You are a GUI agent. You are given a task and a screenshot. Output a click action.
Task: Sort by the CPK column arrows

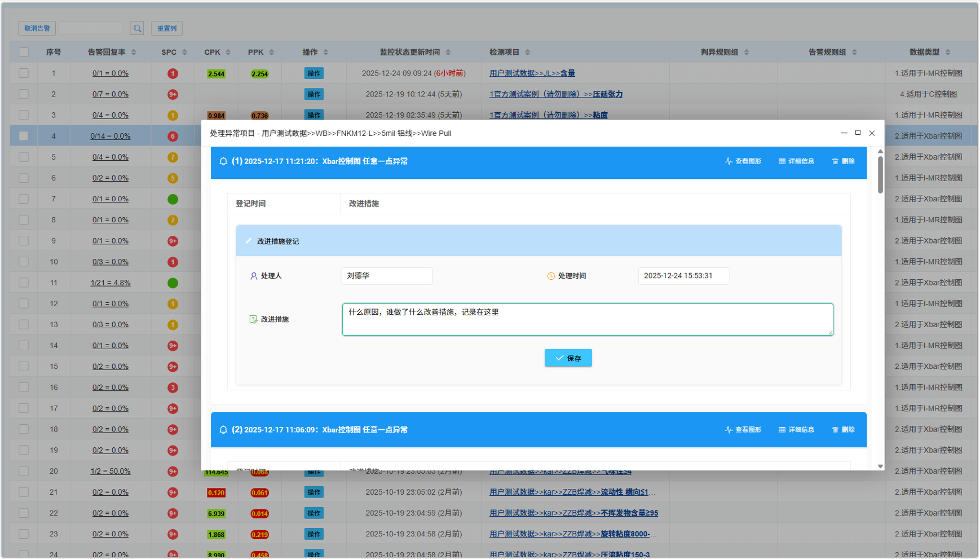pyautogui.click(x=228, y=52)
